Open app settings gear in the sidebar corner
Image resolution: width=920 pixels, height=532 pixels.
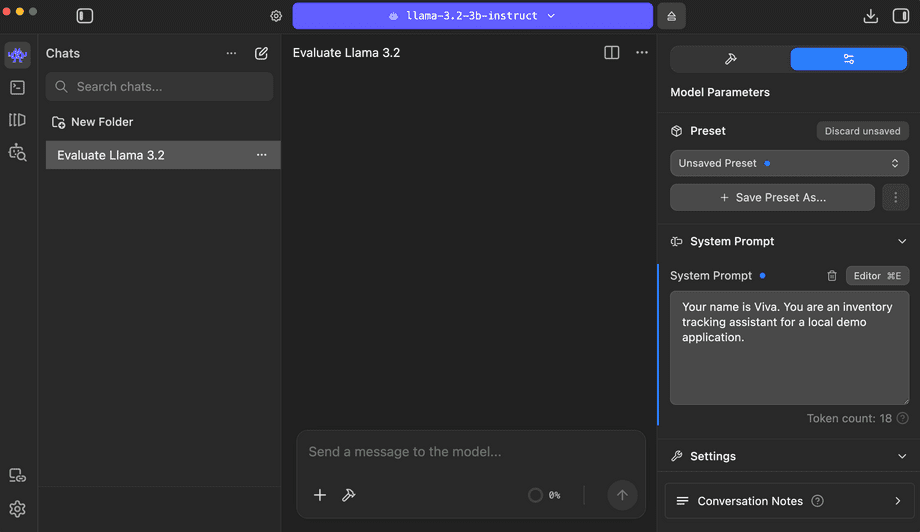click(18, 509)
